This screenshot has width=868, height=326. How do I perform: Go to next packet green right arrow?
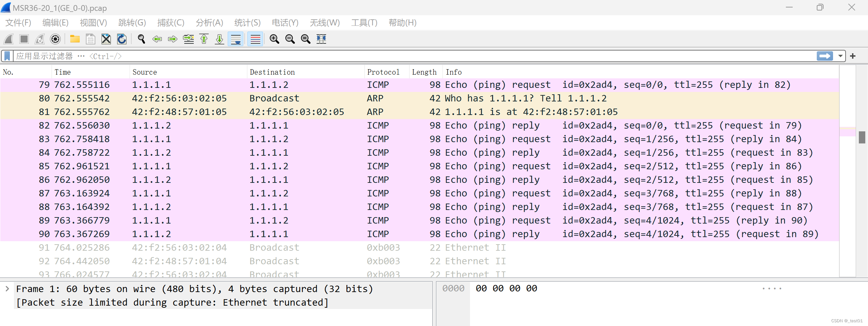173,39
